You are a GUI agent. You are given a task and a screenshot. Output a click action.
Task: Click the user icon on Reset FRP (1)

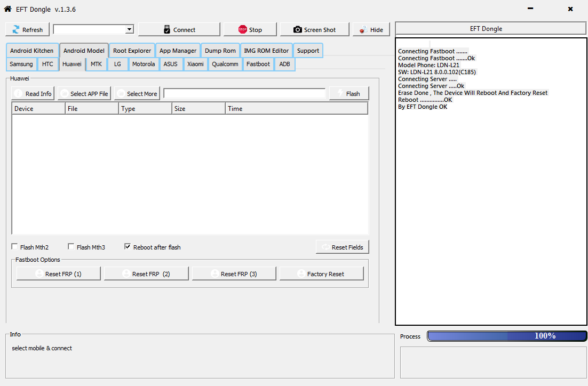tap(39, 274)
